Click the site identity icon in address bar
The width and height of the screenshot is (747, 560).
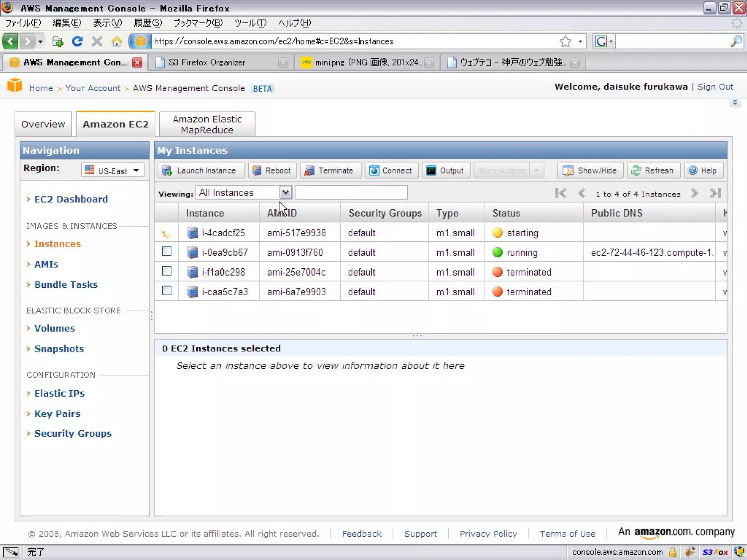coord(140,41)
